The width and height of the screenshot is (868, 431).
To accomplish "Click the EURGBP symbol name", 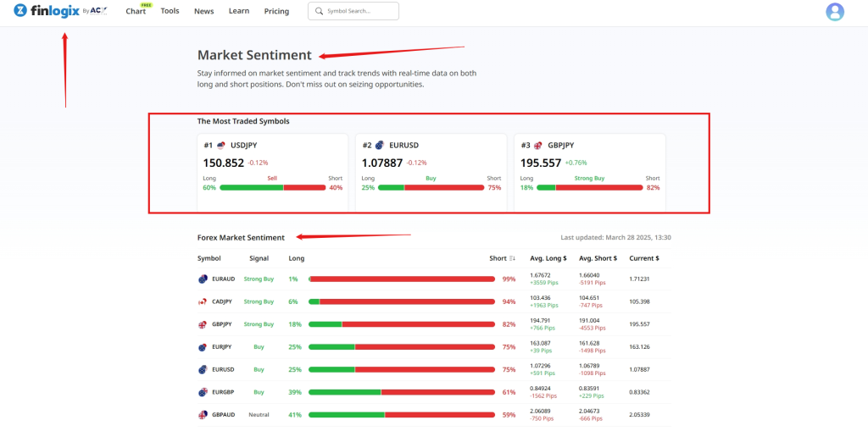I will tap(222, 392).
